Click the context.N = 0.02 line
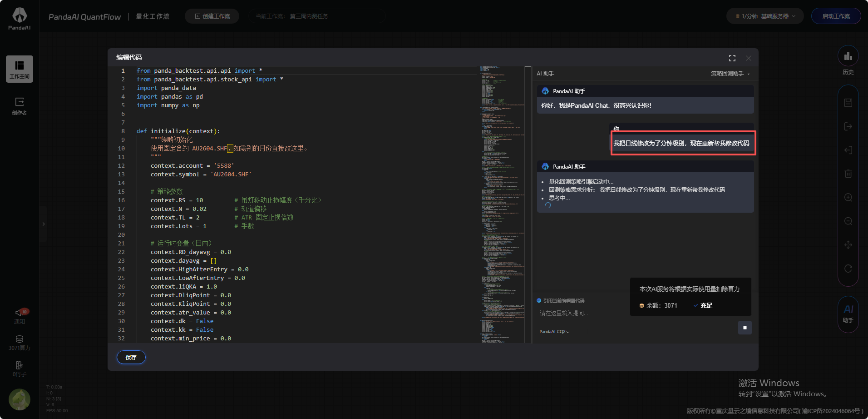The height and width of the screenshot is (419, 868). (x=178, y=209)
